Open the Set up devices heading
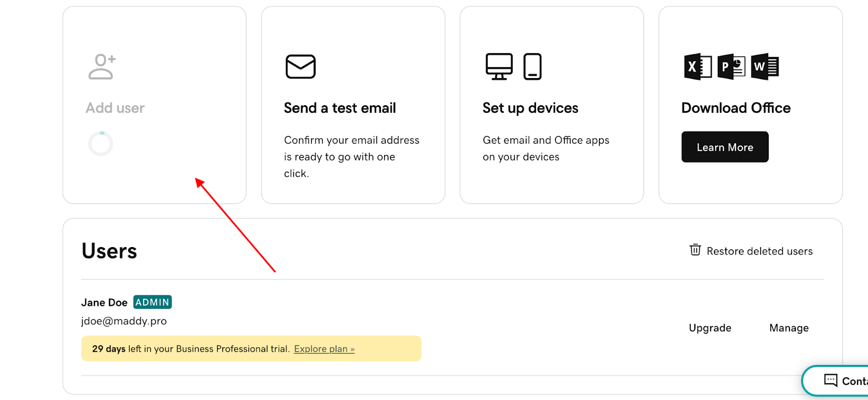This screenshot has width=868, height=400. point(530,108)
